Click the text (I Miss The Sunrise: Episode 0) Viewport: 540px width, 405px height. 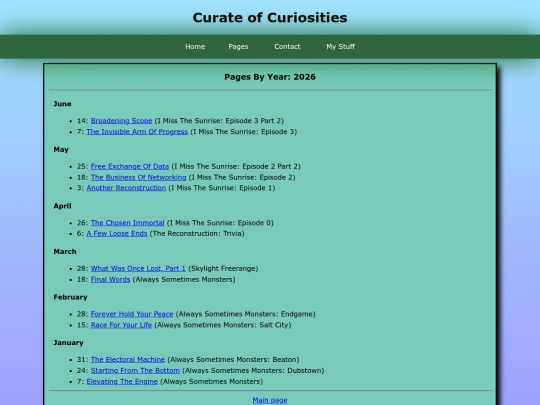coord(220,223)
